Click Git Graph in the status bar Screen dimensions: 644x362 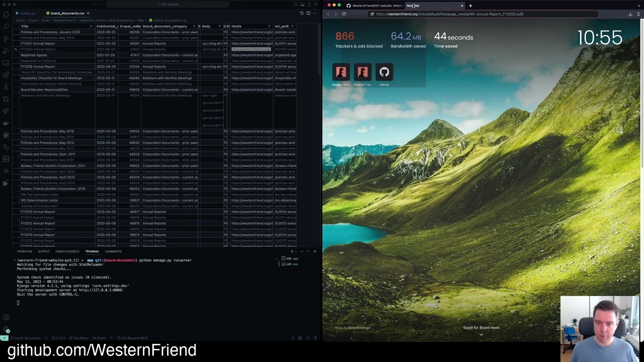(x=99, y=338)
